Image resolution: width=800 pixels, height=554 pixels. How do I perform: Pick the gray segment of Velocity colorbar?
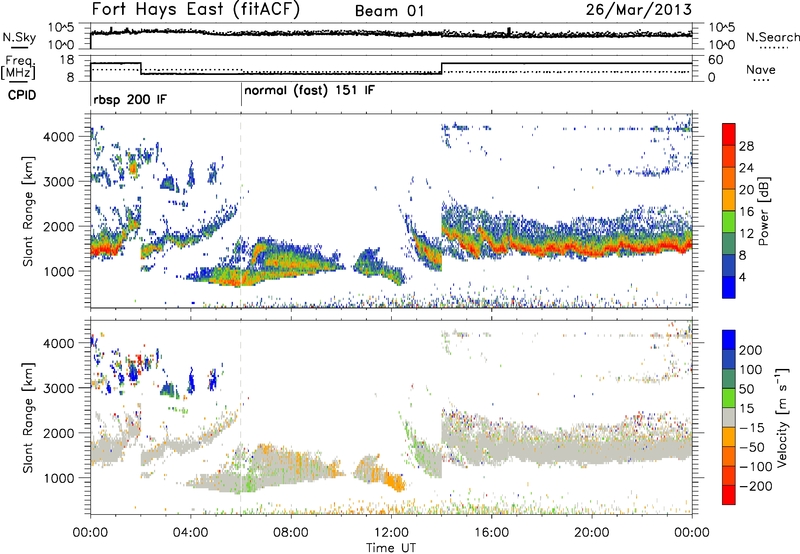coord(729,417)
